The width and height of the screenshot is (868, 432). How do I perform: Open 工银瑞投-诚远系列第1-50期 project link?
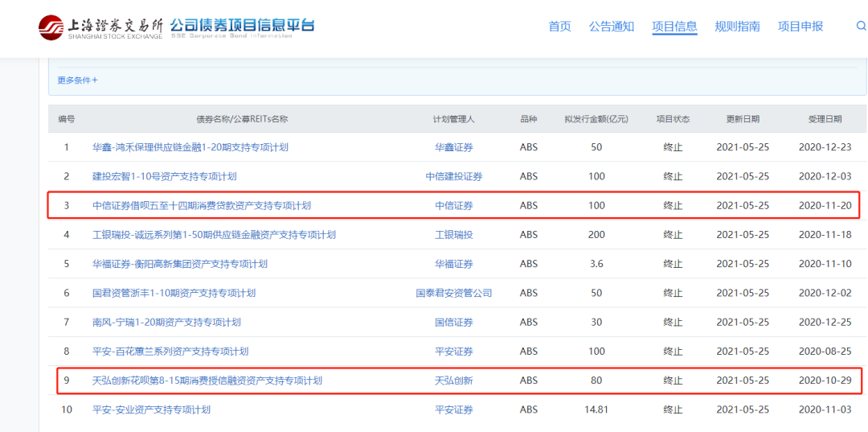pos(214,235)
